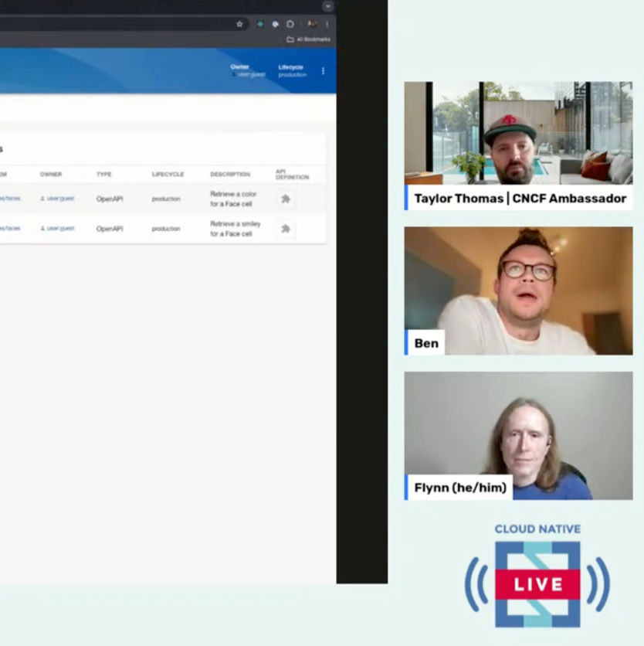Open user:guest owner link in the second row
The width and height of the screenshot is (644, 646).
(x=58, y=229)
